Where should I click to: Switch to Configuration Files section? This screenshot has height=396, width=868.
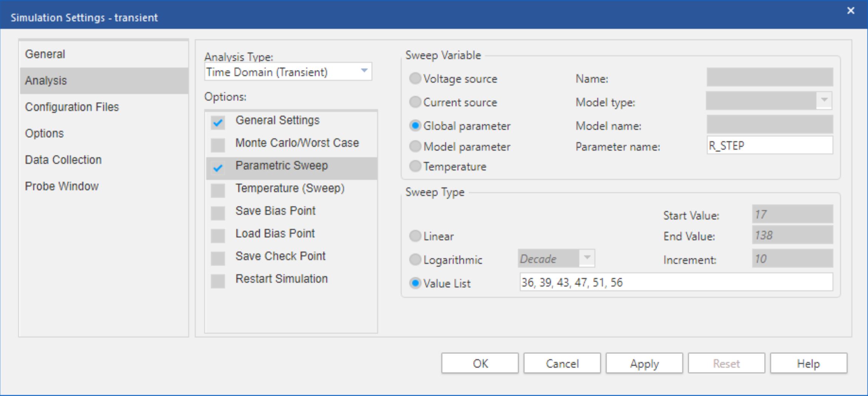point(72,107)
